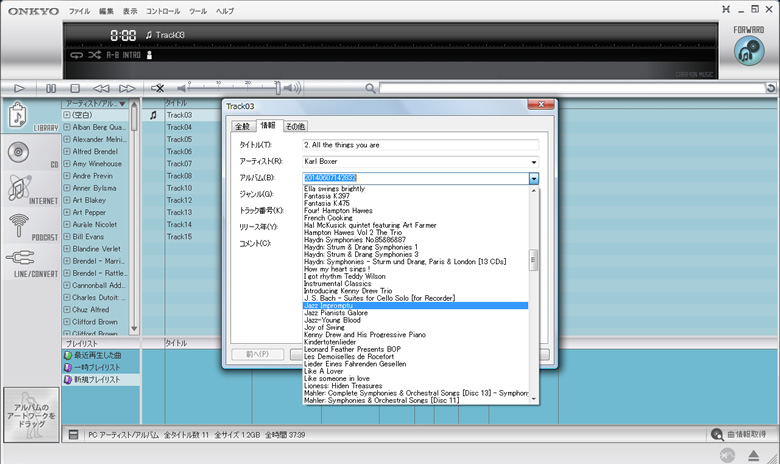Open the LINE/CONVERT section in the sidebar

(31, 263)
